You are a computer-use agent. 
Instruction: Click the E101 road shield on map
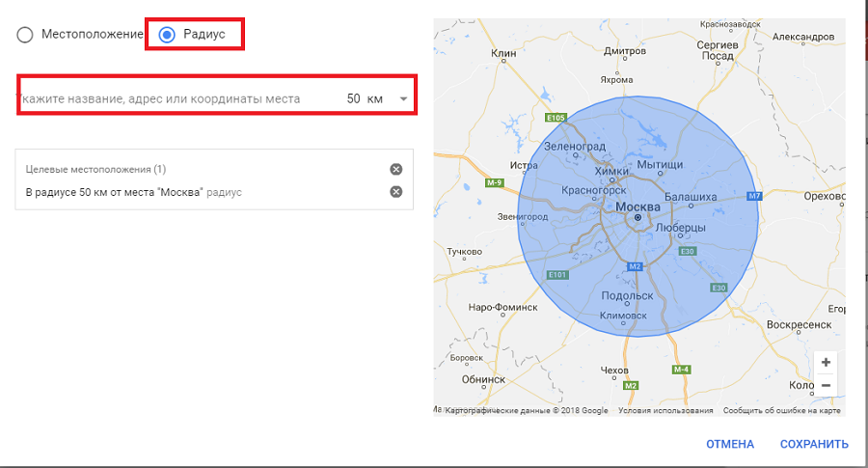coord(556,275)
